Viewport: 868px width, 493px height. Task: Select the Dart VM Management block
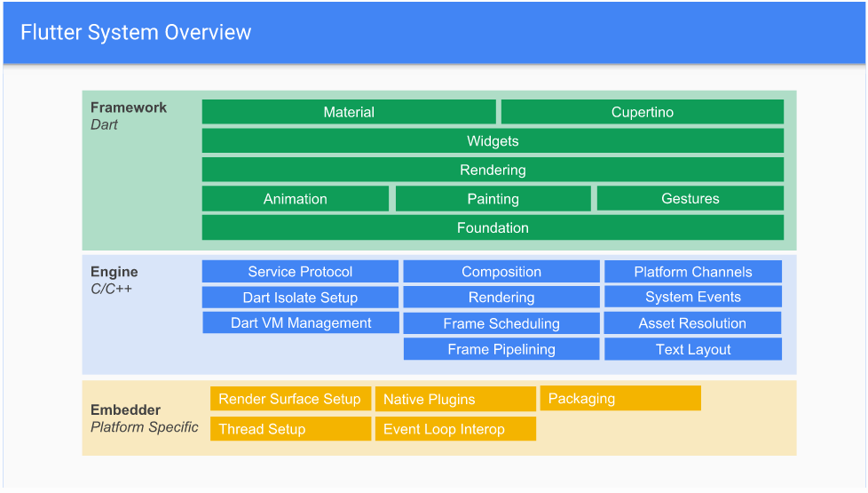tap(301, 323)
